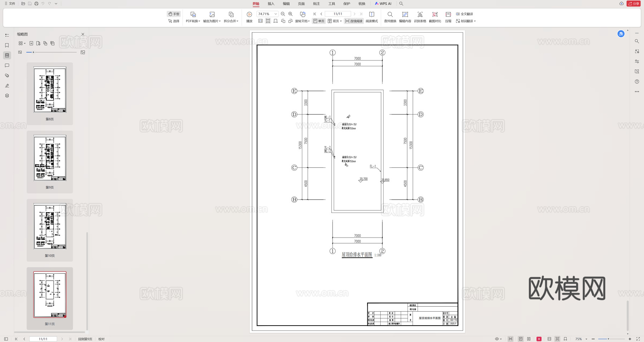Click the help question icon on right sidebar

click(x=637, y=82)
